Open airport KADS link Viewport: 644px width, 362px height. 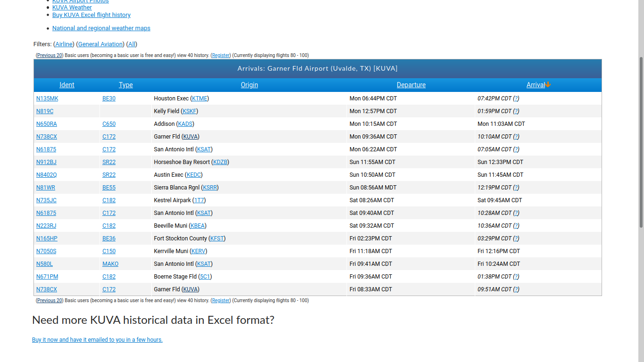click(185, 124)
